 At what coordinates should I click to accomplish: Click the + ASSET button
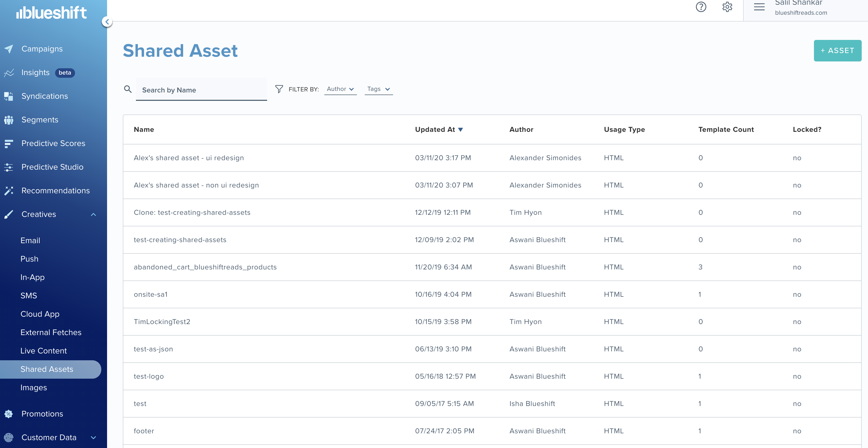tap(837, 51)
